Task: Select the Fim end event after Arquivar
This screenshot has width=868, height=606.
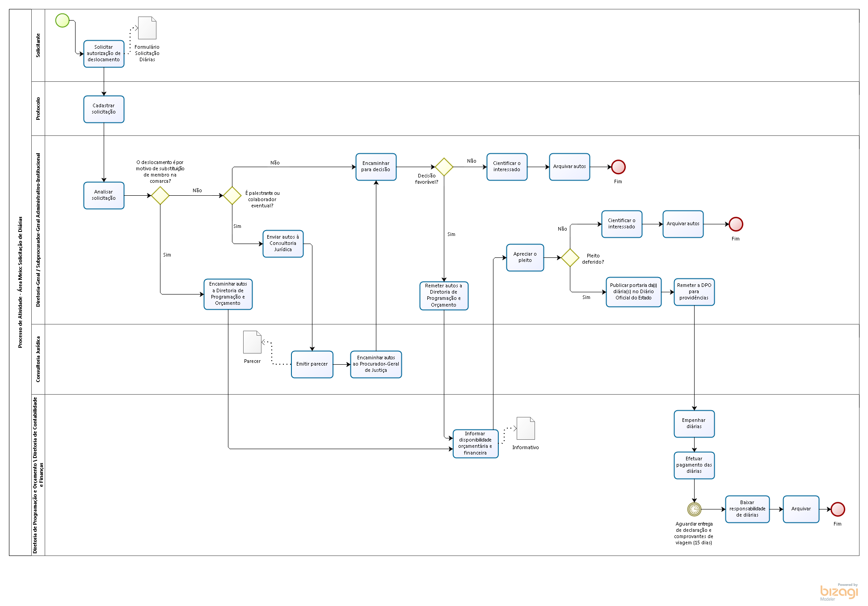Action: [x=837, y=509]
